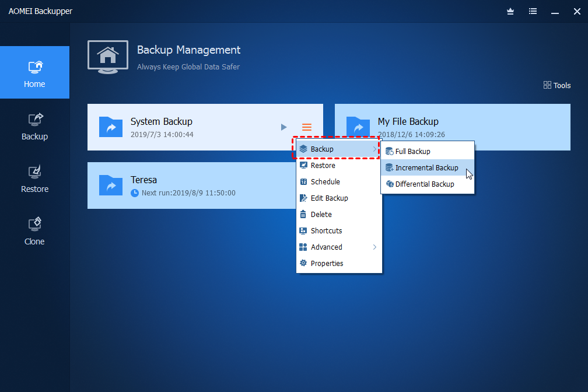Choose Delete from the context menu
This screenshot has height=392, width=588.
[339, 214]
